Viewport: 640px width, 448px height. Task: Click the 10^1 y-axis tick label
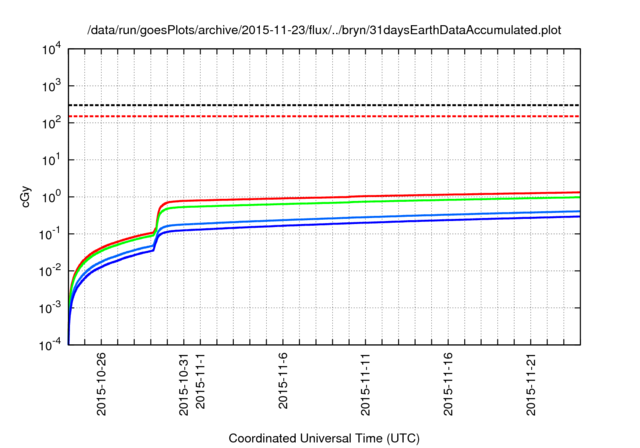pyautogui.click(x=50, y=160)
